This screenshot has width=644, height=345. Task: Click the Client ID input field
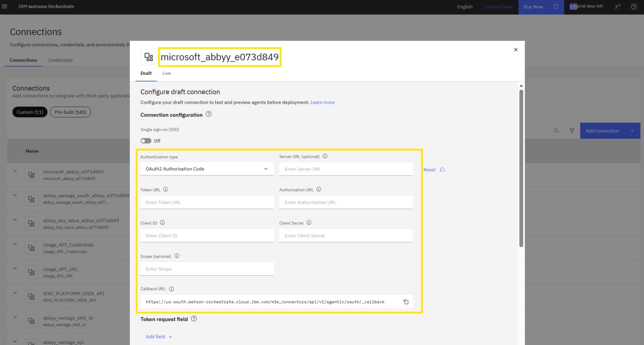tap(207, 235)
